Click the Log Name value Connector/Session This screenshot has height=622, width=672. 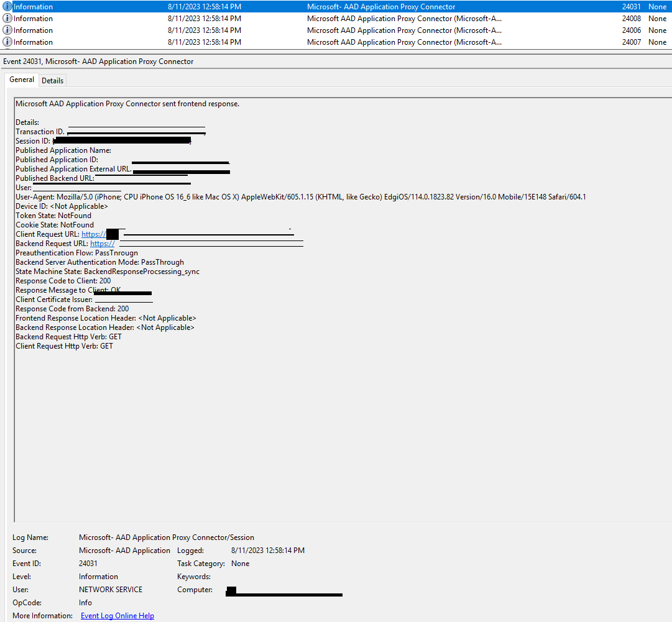coord(166,537)
